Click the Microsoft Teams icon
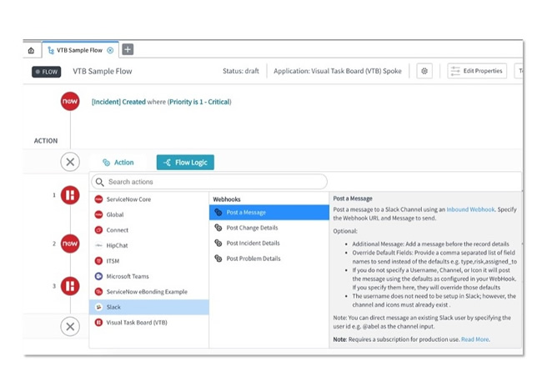Image resolution: width=542 pixels, height=392 pixels. pos(98,276)
